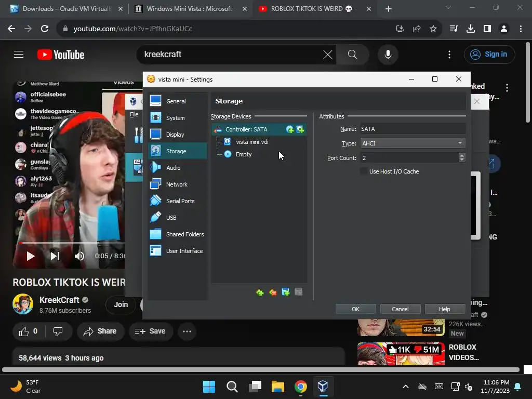Select vista mini.vdi disk entry
The image size is (532, 399).
coord(252,142)
